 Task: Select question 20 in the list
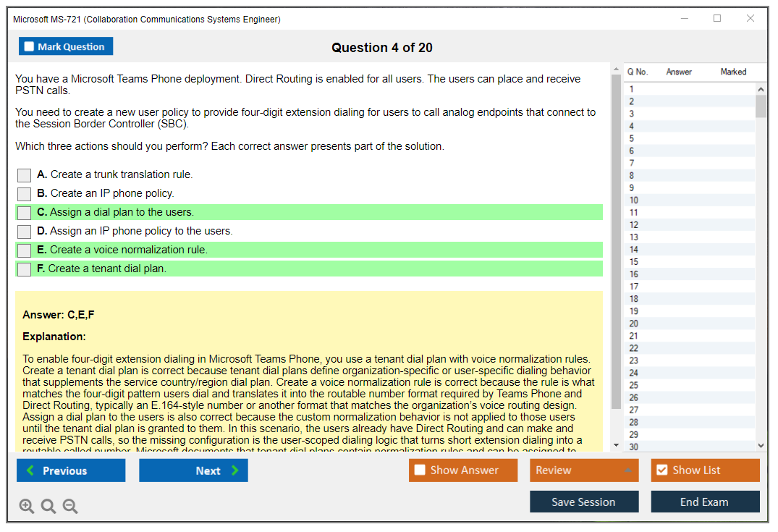coord(690,324)
